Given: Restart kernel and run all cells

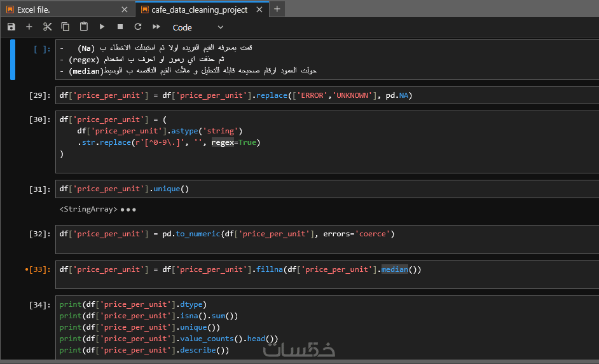Looking at the screenshot, I should click(x=156, y=27).
